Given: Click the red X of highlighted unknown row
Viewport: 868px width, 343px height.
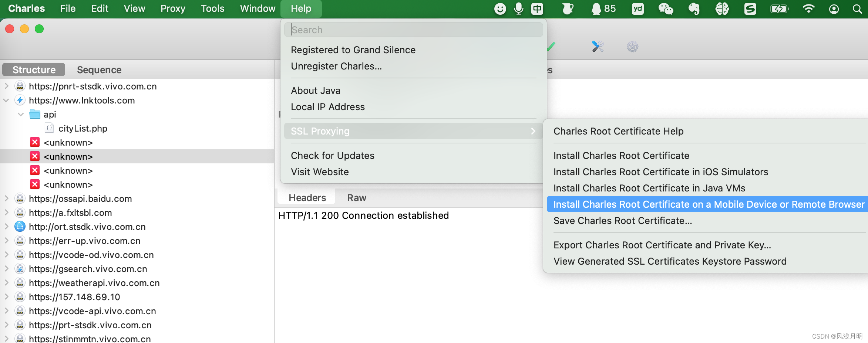Looking at the screenshot, I should 35,156.
